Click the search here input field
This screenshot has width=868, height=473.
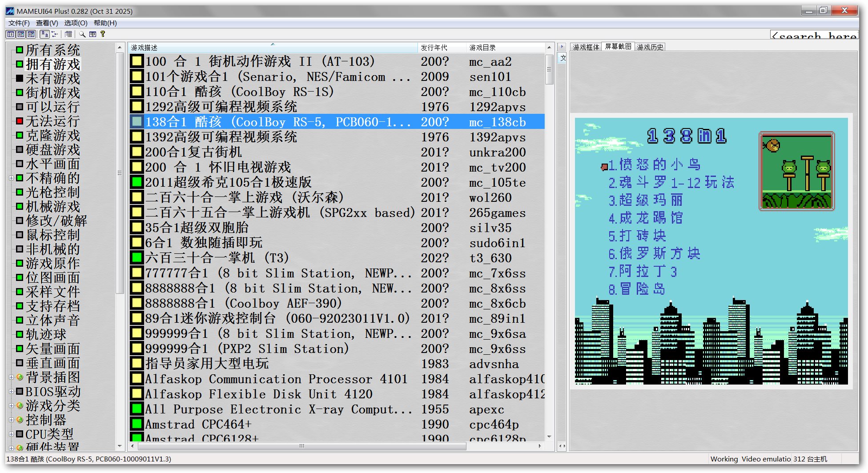(x=813, y=35)
